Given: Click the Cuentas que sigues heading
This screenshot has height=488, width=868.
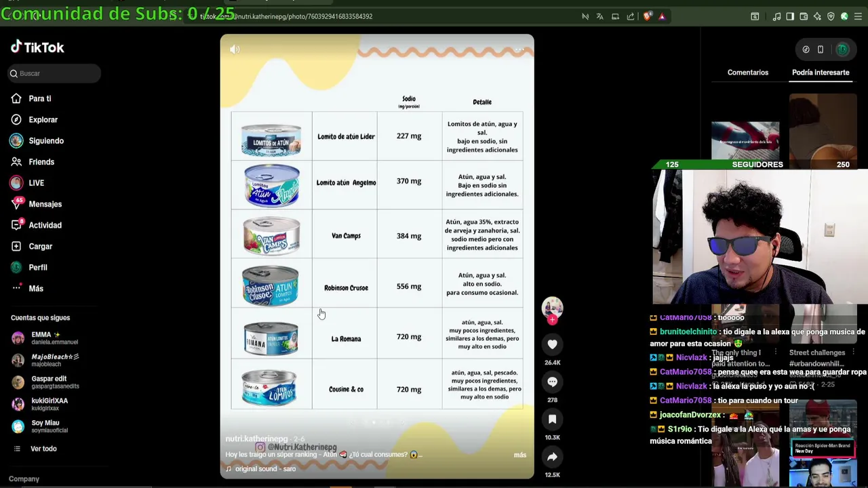Looking at the screenshot, I should point(40,317).
